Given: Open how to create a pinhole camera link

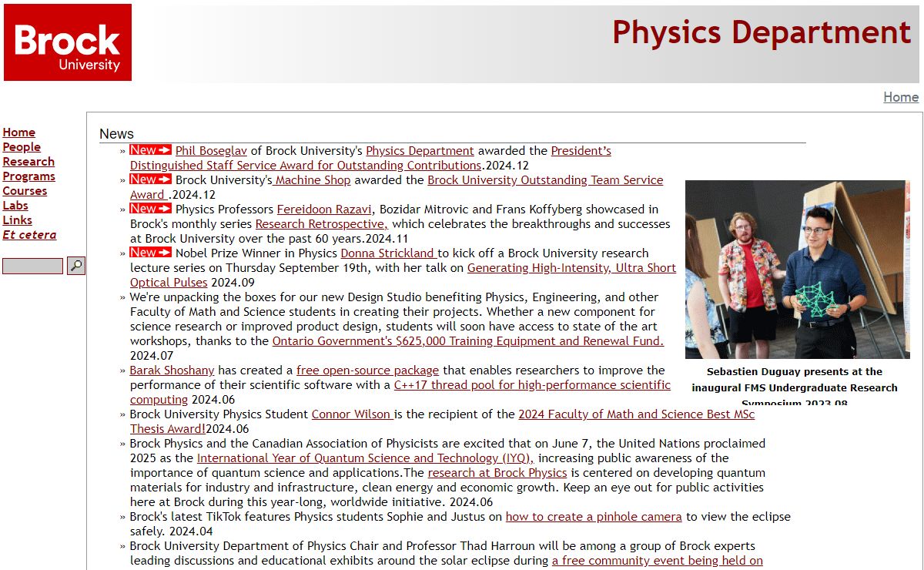Looking at the screenshot, I should 594,517.
